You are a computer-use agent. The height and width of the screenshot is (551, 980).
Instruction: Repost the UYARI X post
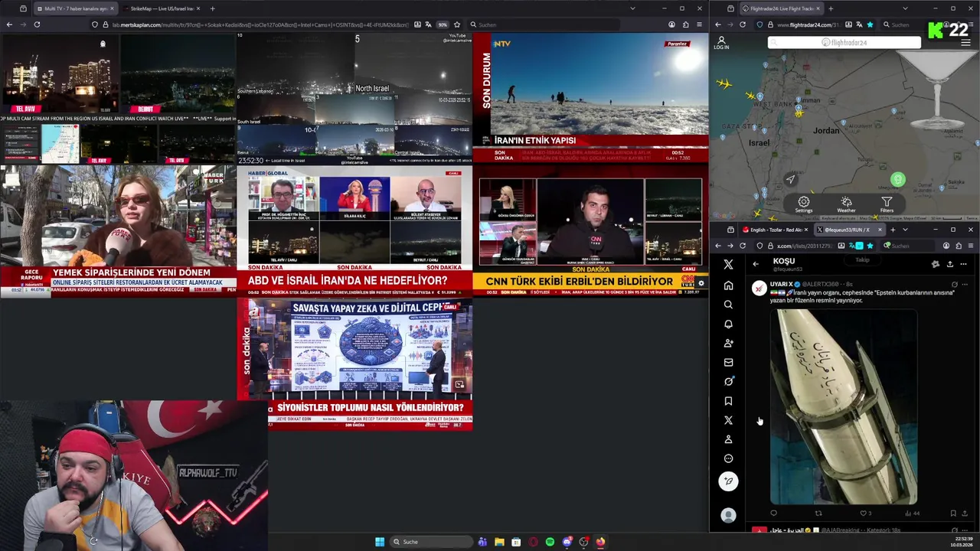click(x=818, y=514)
